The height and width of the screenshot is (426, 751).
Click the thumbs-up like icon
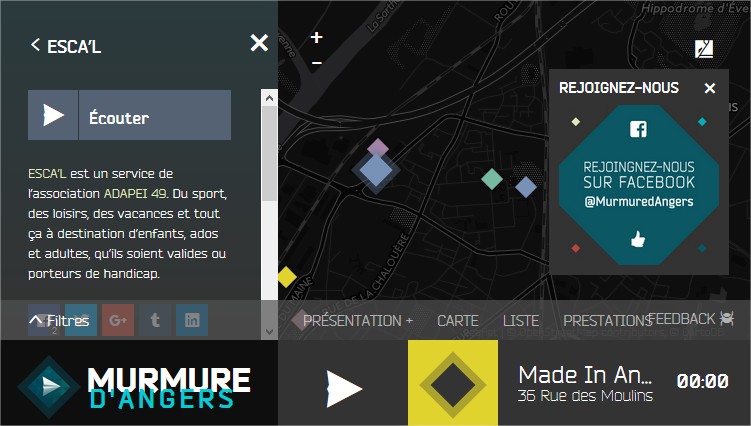(x=638, y=239)
